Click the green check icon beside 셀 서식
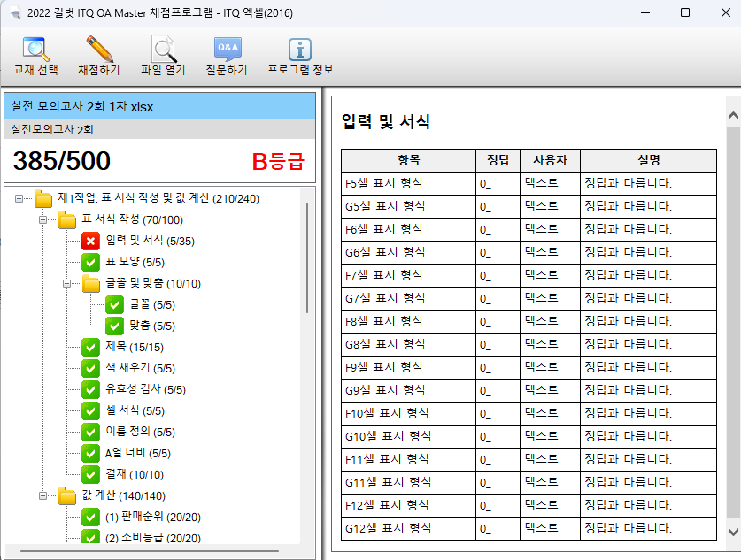Image resolution: width=741 pixels, height=560 pixels. [90, 411]
